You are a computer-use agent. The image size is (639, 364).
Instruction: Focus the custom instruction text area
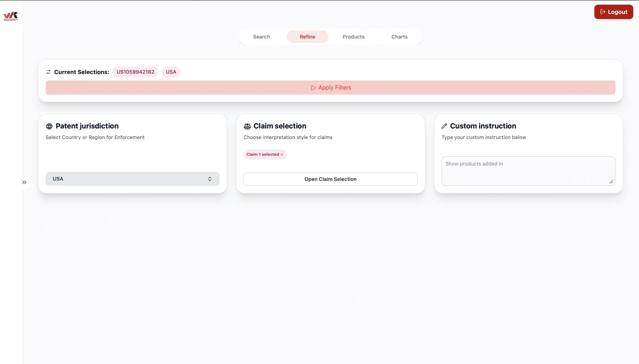click(528, 171)
